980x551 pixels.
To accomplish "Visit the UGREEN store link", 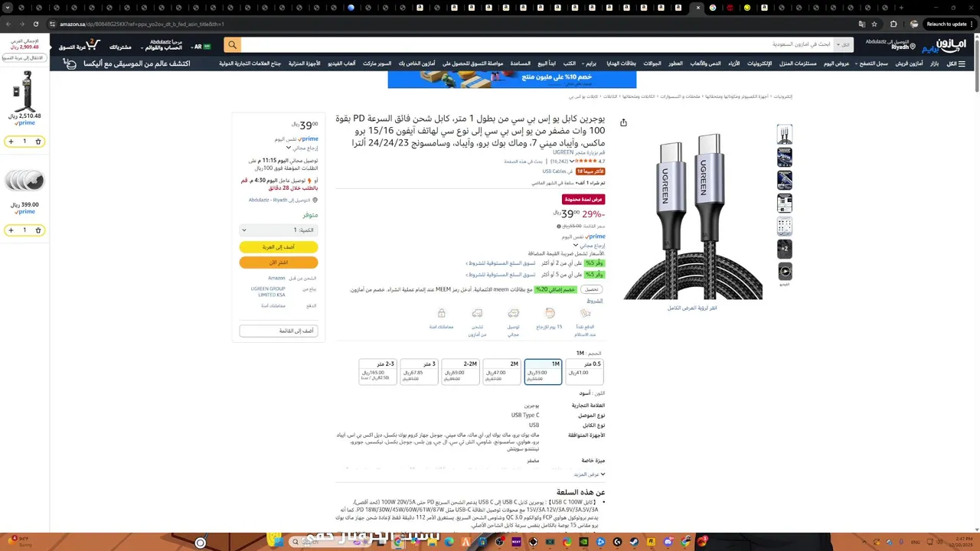I will [x=579, y=152].
